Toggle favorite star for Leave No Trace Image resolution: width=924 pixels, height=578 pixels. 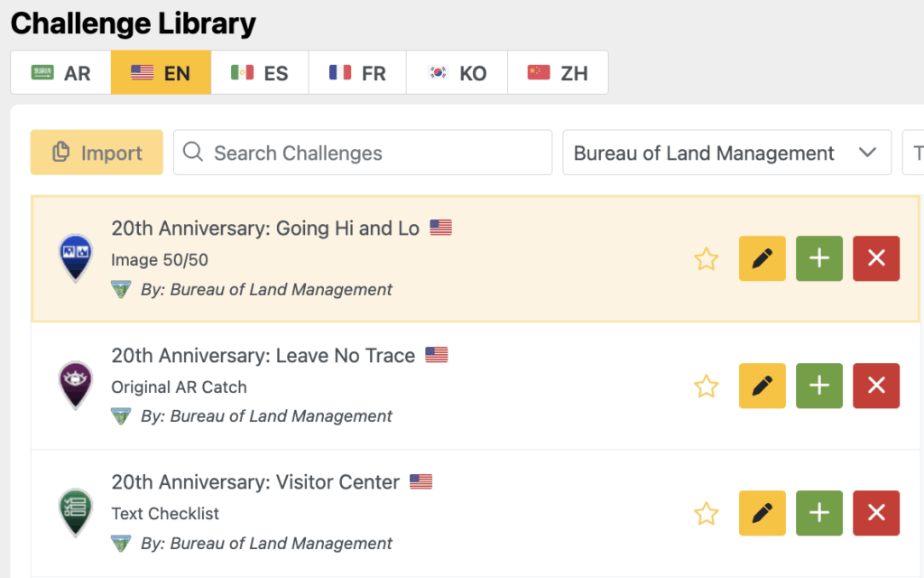point(706,387)
